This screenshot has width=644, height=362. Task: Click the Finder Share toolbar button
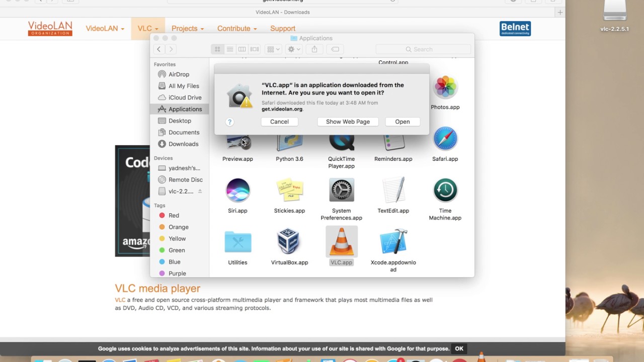pyautogui.click(x=314, y=49)
